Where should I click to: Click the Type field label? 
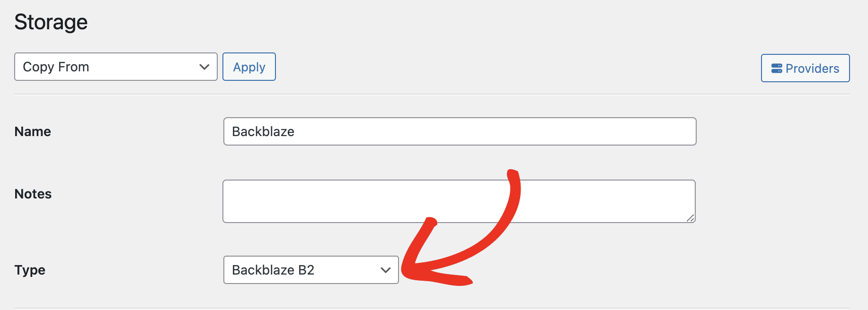click(30, 270)
